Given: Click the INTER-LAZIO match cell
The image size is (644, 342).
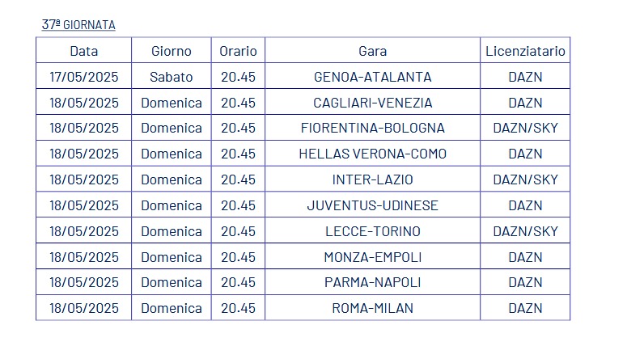Looking at the screenshot, I should coord(372,179).
